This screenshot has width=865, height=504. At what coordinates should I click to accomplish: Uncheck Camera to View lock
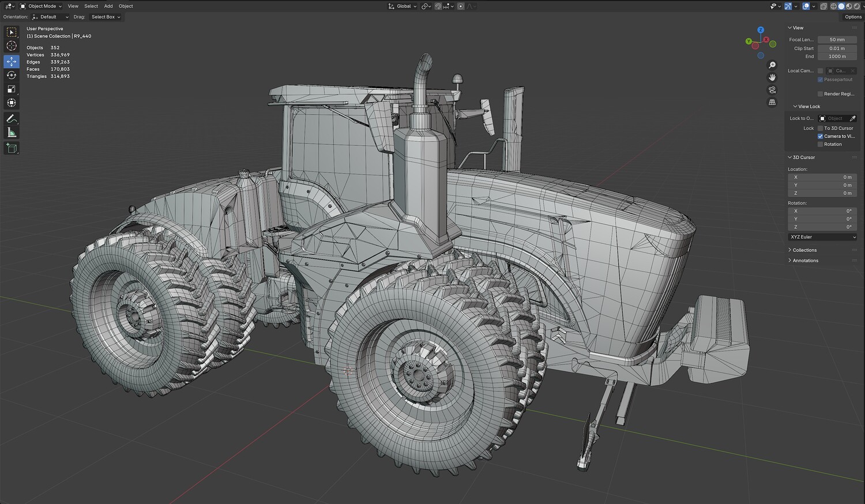click(x=821, y=136)
